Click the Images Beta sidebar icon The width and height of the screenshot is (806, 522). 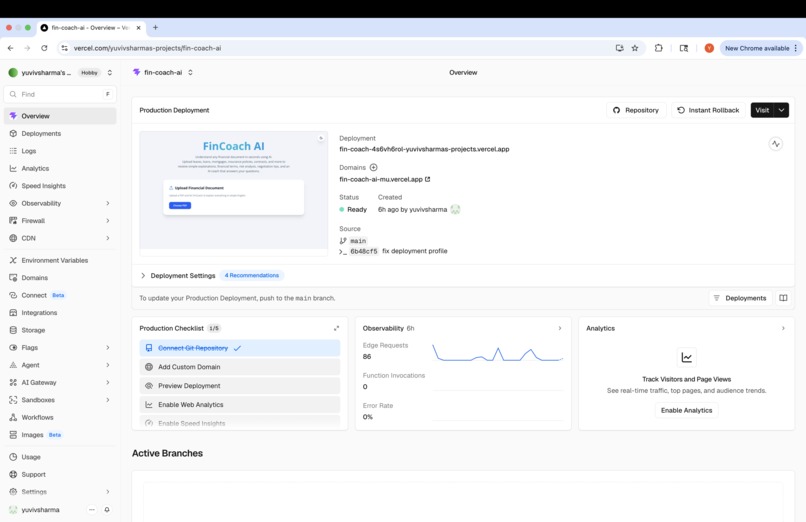(x=13, y=435)
